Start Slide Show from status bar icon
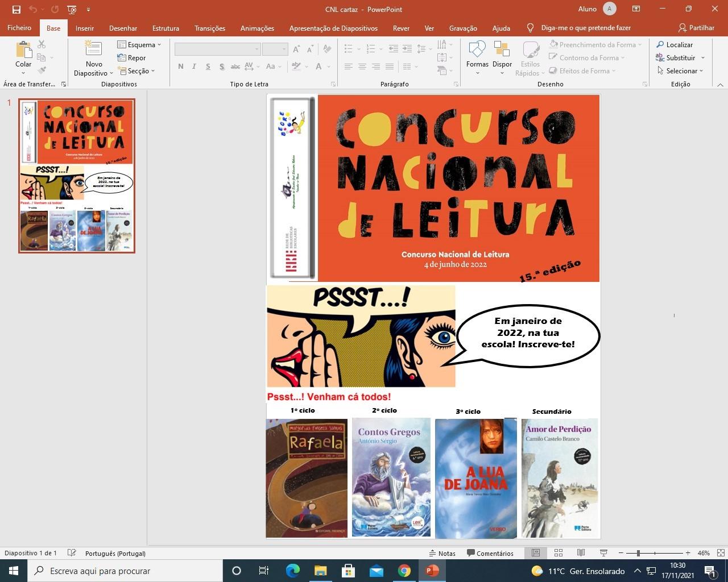 pyautogui.click(x=603, y=553)
